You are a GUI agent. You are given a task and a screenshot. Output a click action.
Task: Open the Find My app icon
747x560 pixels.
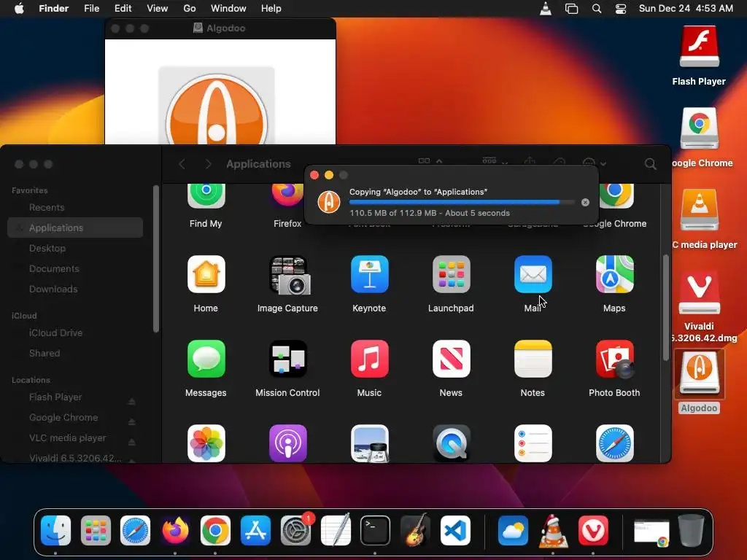point(206,196)
